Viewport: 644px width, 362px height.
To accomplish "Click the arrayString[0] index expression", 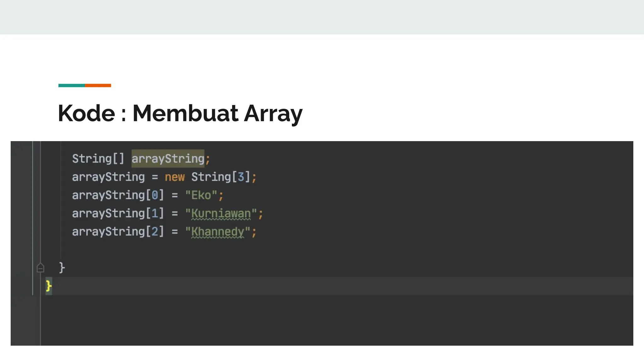I will 118,195.
